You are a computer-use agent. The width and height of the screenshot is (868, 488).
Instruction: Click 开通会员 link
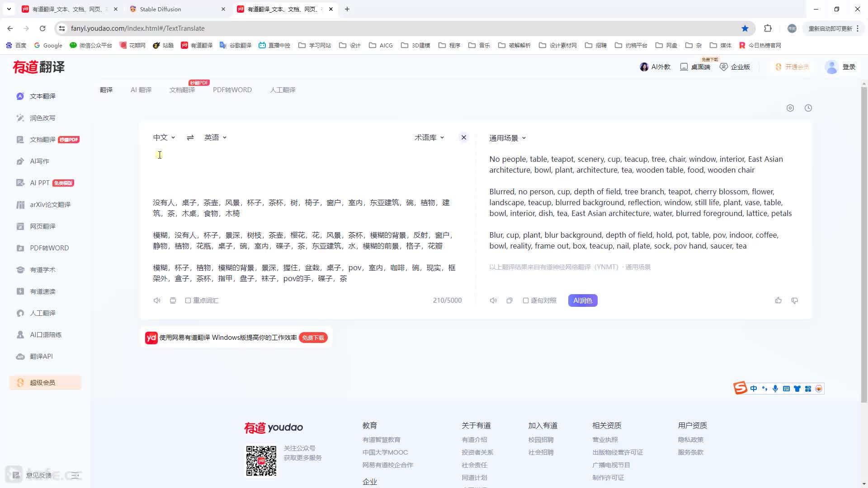(x=793, y=67)
